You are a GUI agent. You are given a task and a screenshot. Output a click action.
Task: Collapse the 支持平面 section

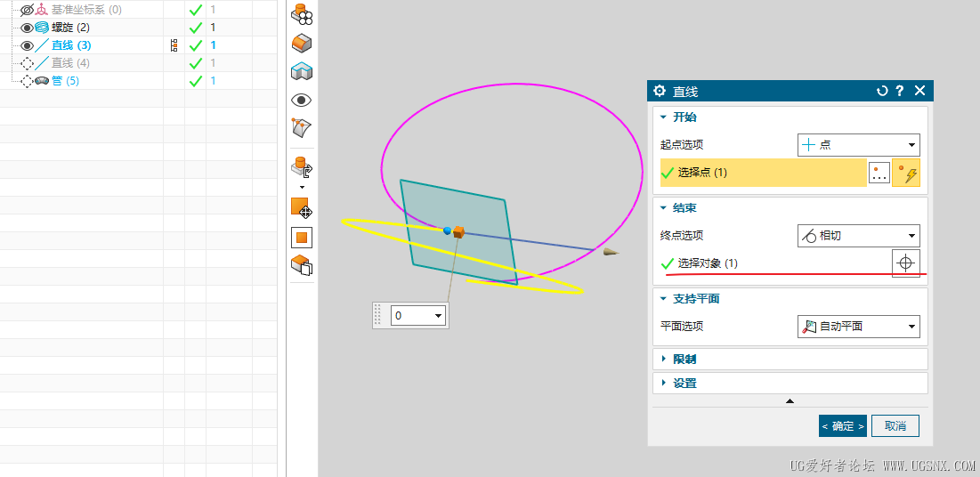click(x=664, y=299)
